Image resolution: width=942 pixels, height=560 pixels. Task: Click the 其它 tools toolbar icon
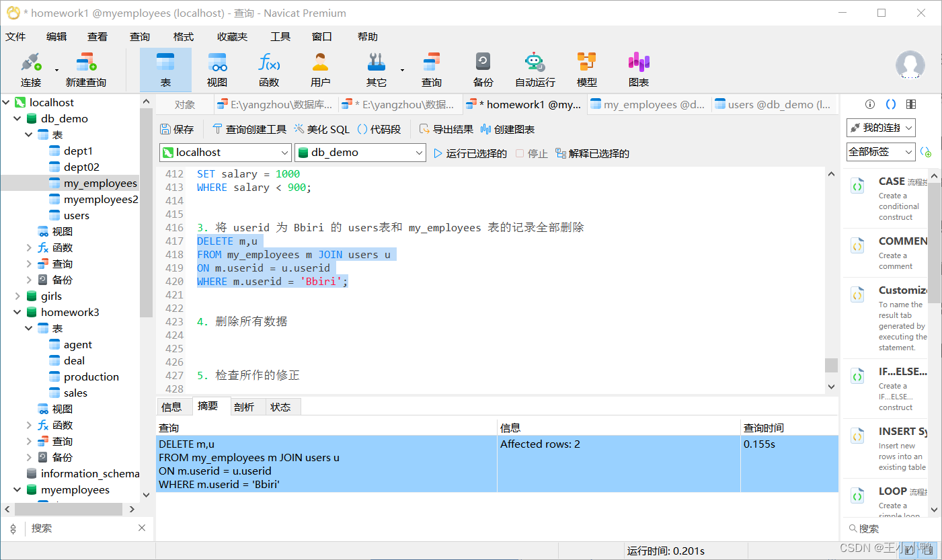[x=377, y=70]
